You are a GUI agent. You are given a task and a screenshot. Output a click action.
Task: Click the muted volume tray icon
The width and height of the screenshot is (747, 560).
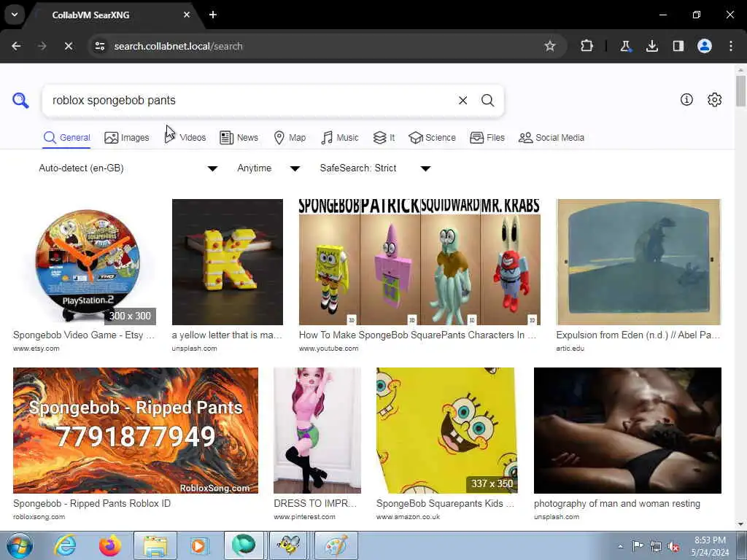[x=673, y=547]
